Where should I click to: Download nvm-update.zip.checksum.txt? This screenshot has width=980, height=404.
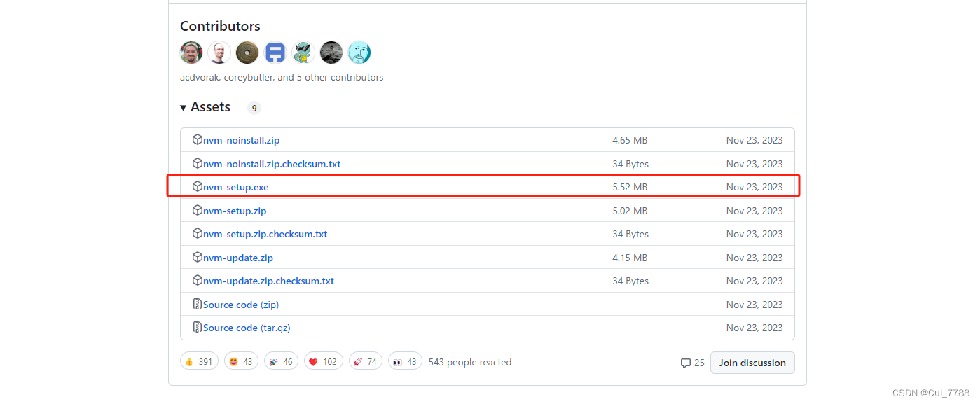coord(268,281)
